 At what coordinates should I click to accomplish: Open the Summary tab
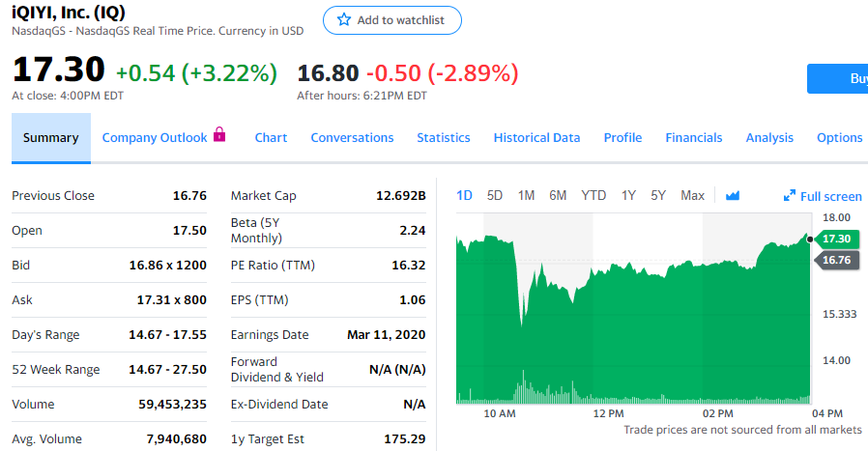tap(50, 138)
